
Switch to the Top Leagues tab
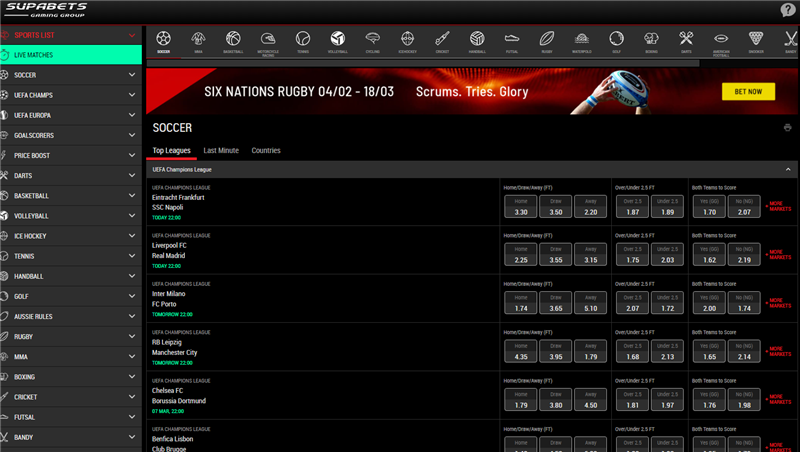pos(171,150)
